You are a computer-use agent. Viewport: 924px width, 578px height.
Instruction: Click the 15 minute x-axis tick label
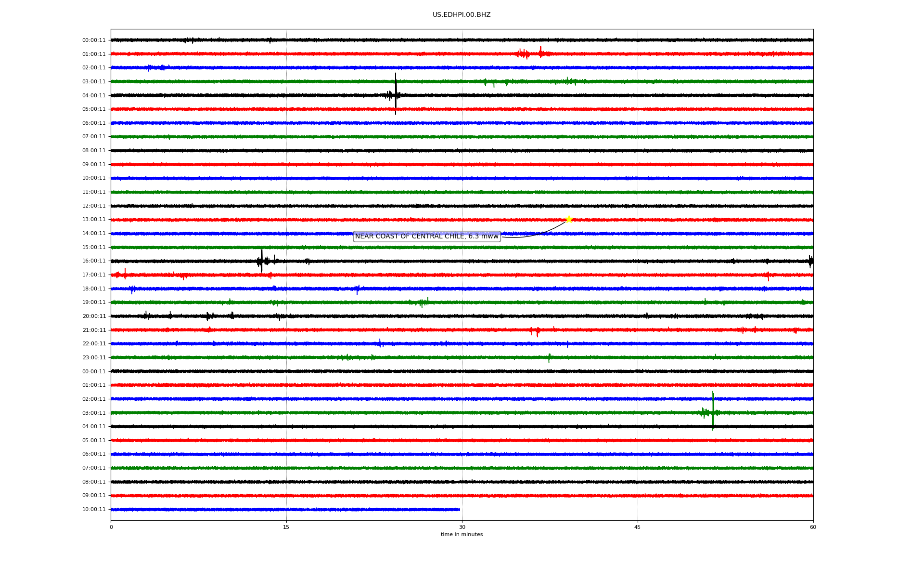(286, 527)
